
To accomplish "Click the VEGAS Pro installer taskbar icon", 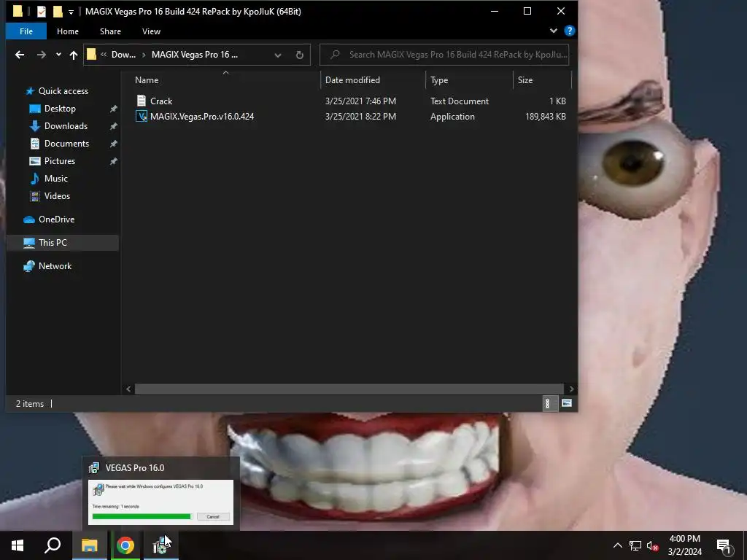I will [x=161, y=545].
